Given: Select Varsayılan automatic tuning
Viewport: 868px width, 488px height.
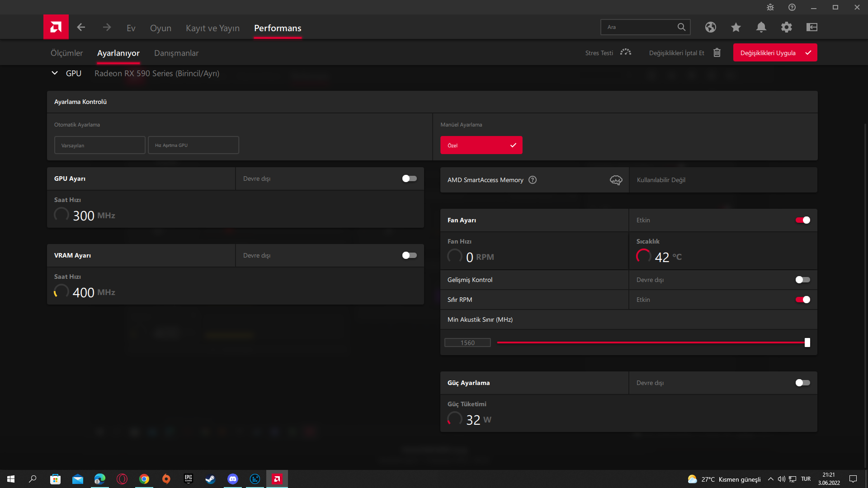Looking at the screenshot, I should coord(99,145).
